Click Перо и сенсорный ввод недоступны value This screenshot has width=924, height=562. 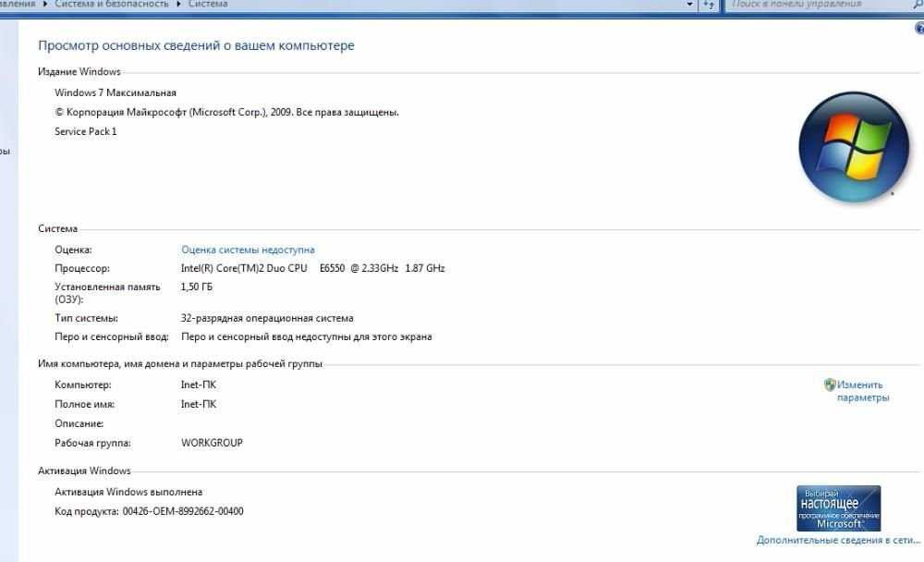pos(307,336)
